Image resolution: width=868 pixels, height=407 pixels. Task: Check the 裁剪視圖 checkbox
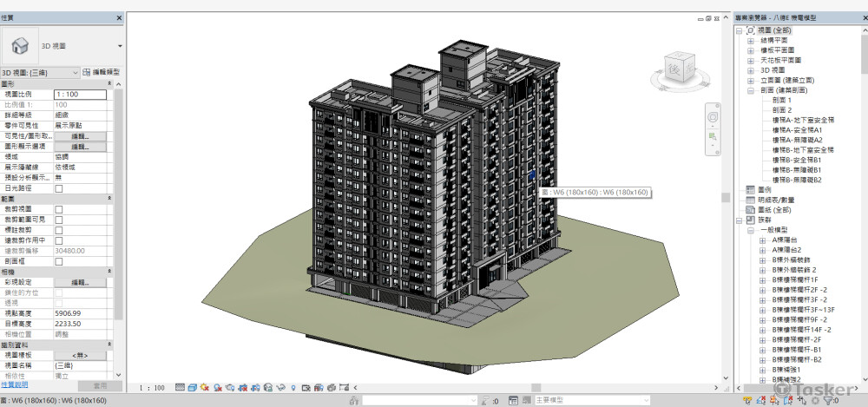coord(59,209)
